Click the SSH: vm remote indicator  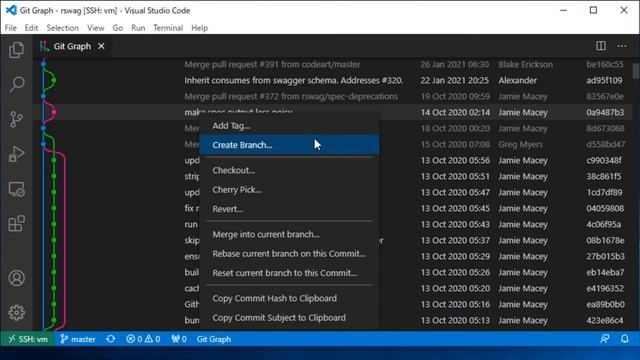coord(28,339)
